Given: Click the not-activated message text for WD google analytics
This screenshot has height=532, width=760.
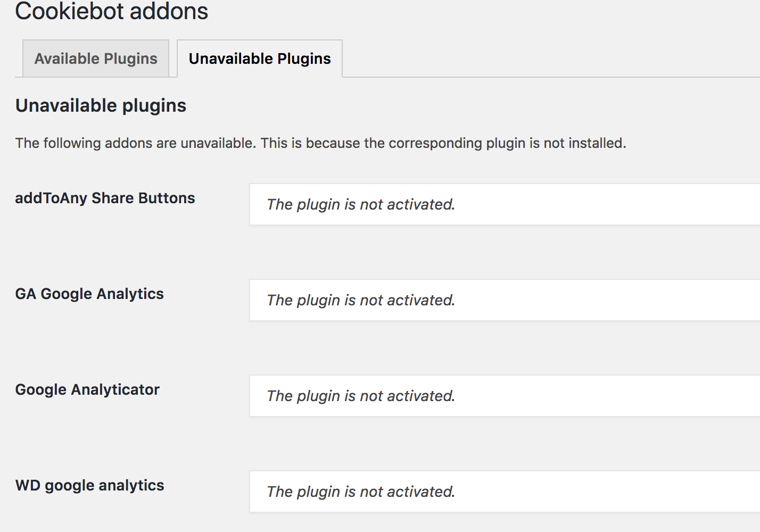Looking at the screenshot, I should pyautogui.click(x=361, y=492).
